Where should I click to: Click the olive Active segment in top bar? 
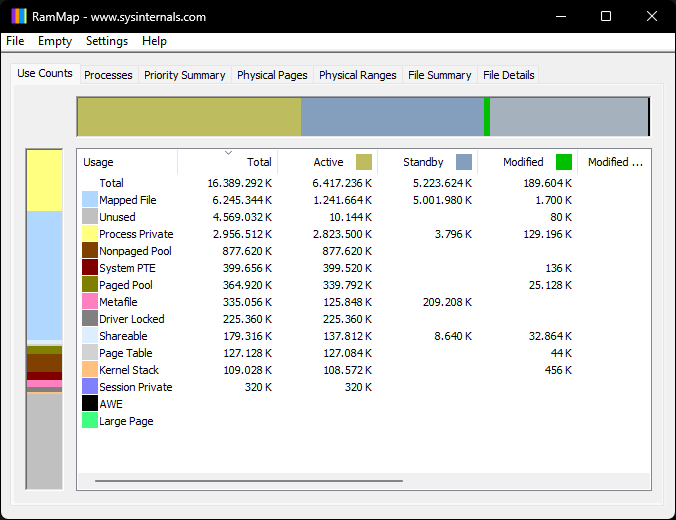coord(189,117)
